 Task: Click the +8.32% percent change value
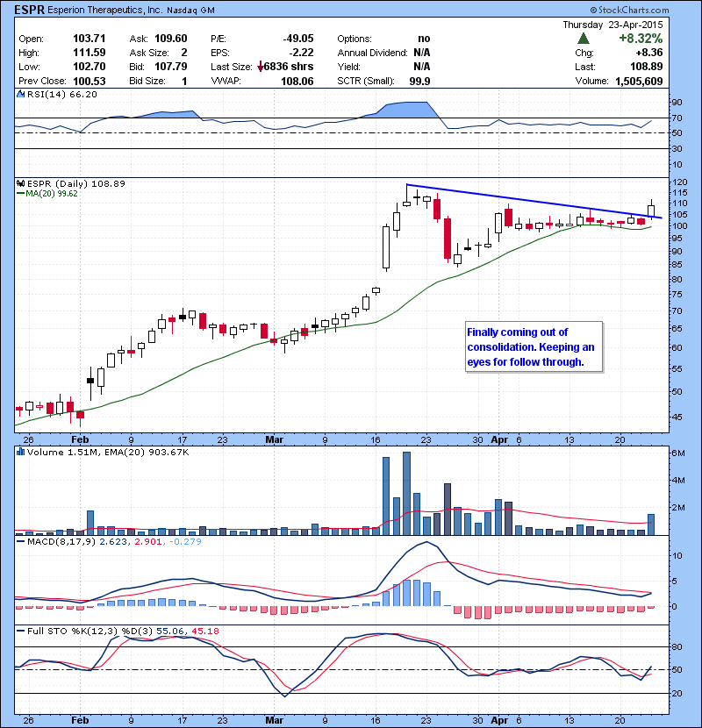click(641, 38)
